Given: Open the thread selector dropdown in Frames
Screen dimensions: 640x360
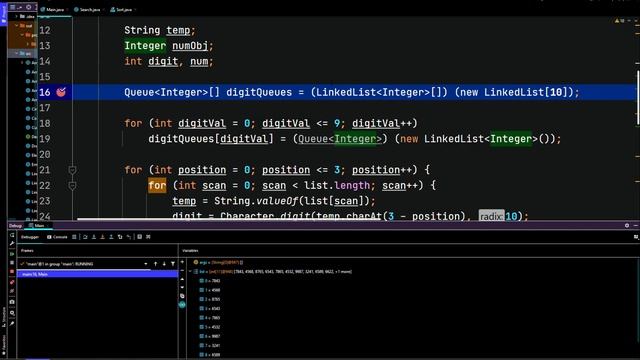Looking at the screenshot, I should click(x=146, y=264).
